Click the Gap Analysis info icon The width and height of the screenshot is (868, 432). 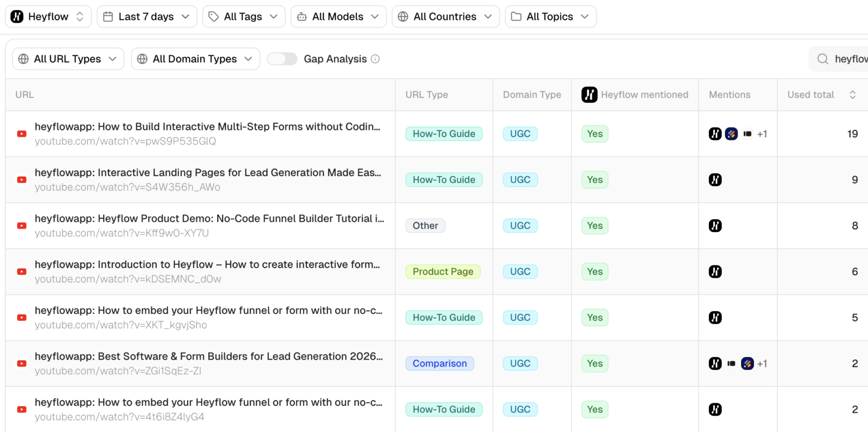(x=375, y=59)
